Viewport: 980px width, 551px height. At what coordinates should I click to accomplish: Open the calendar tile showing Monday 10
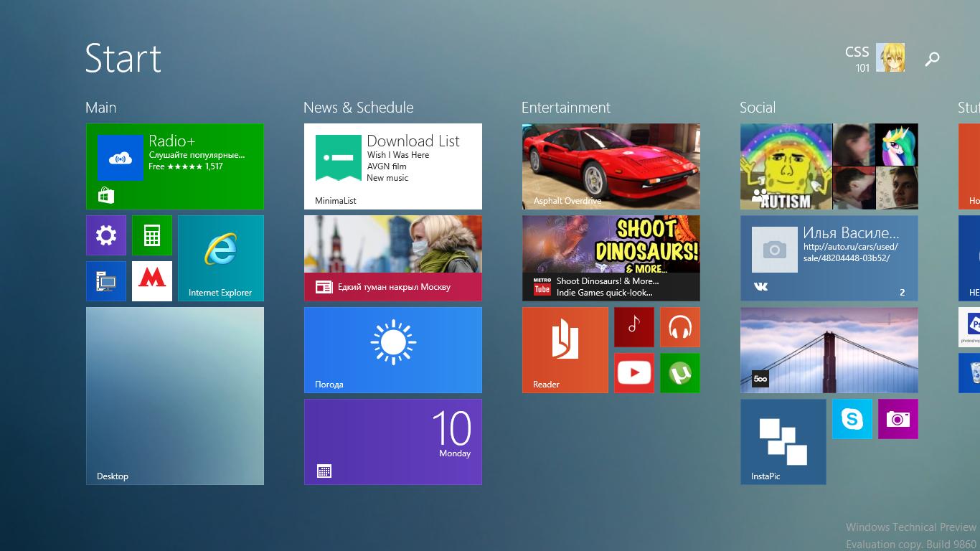point(393,442)
